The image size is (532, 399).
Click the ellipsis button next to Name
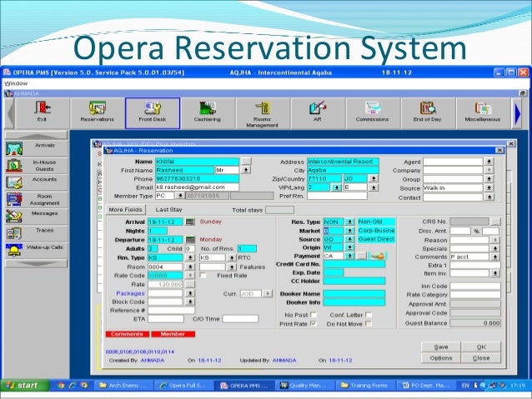coord(246,162)
